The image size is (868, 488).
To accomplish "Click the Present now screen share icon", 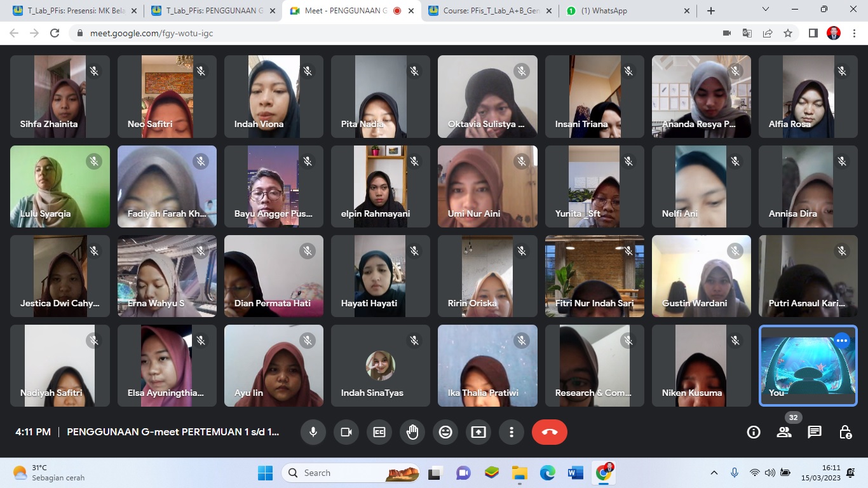I will coord(478,432).
